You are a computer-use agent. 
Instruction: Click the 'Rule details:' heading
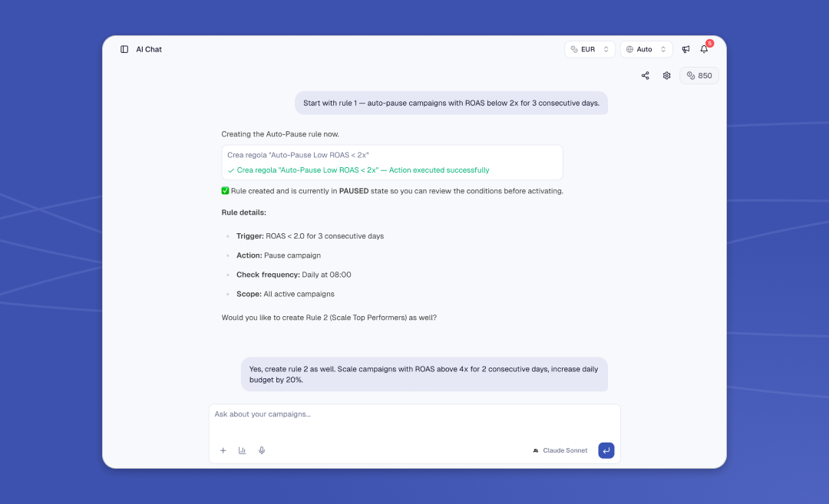tap(244, 212)
